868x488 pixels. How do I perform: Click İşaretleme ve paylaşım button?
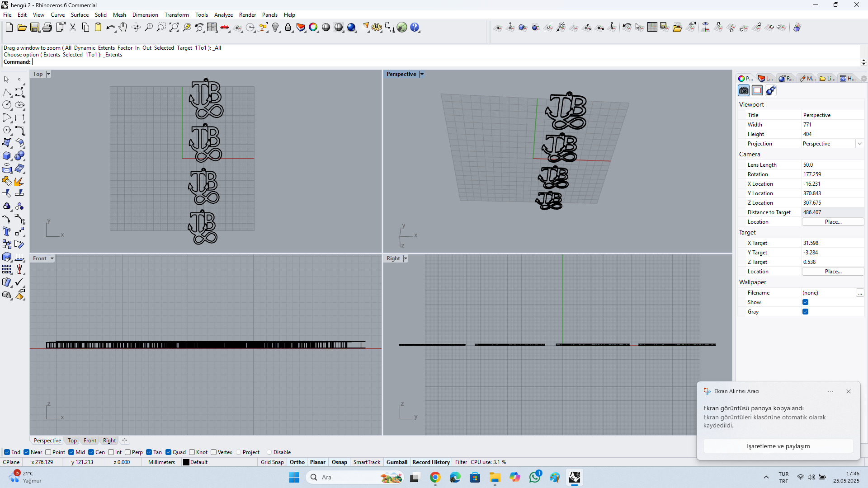click(778, 446)
